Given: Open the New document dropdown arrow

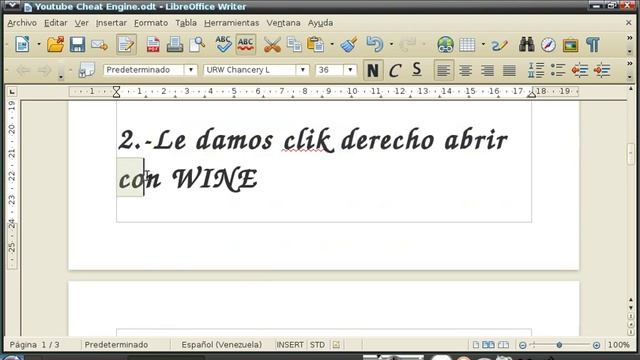Looking at the screenshot, I should 39,44.
